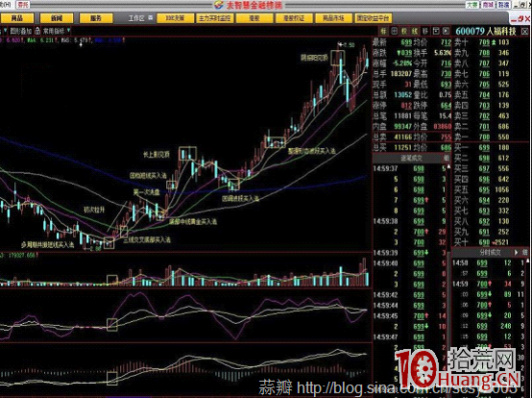Expand the dropdown arrow left of 图形叠加

5,31
